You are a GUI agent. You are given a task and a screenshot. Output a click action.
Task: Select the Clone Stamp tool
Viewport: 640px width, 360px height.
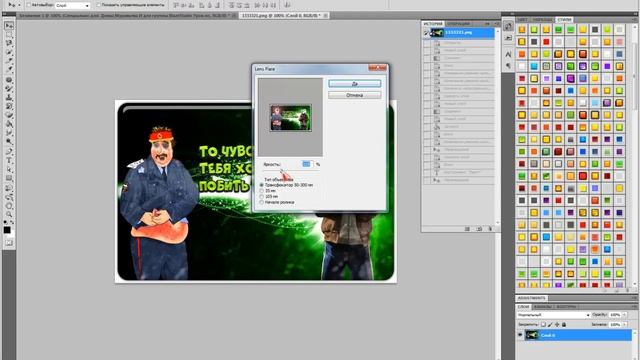(x=9, y=97)
